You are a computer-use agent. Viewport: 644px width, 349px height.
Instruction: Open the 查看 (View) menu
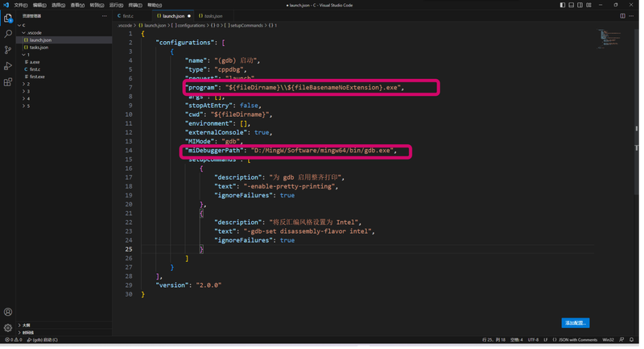(77, 6)
